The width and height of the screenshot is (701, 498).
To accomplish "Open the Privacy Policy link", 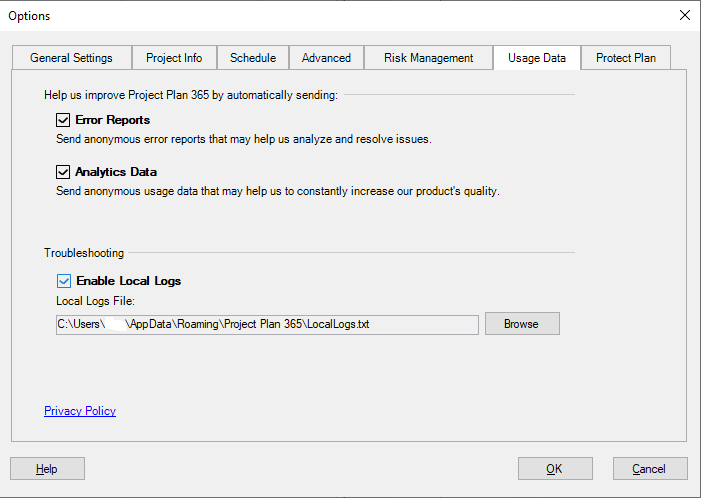I will 80,411.
